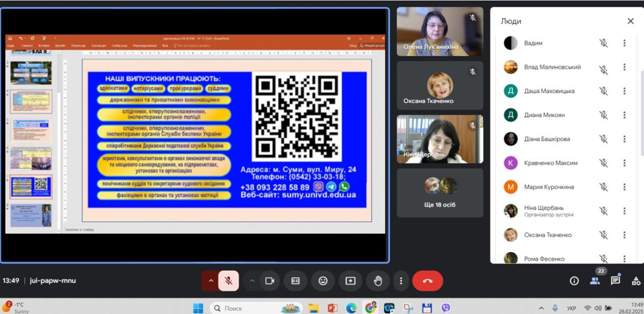Open options menu for Діана Башкірова
The image size is (644, 314).
pos(624,139)
